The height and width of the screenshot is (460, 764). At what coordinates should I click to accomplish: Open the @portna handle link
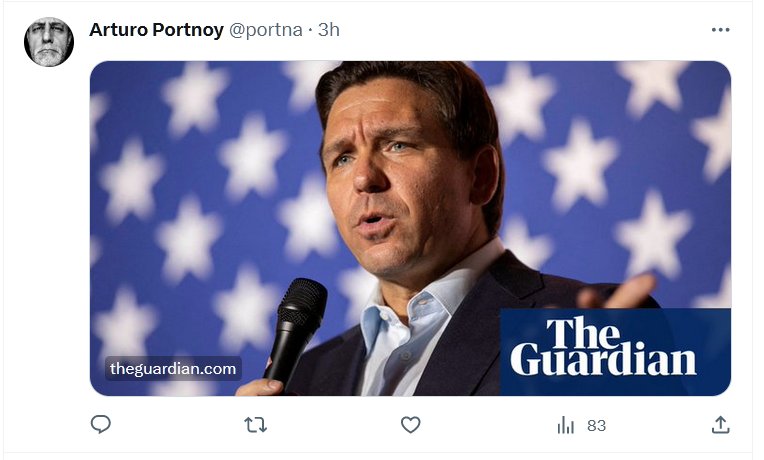point(265,30)
